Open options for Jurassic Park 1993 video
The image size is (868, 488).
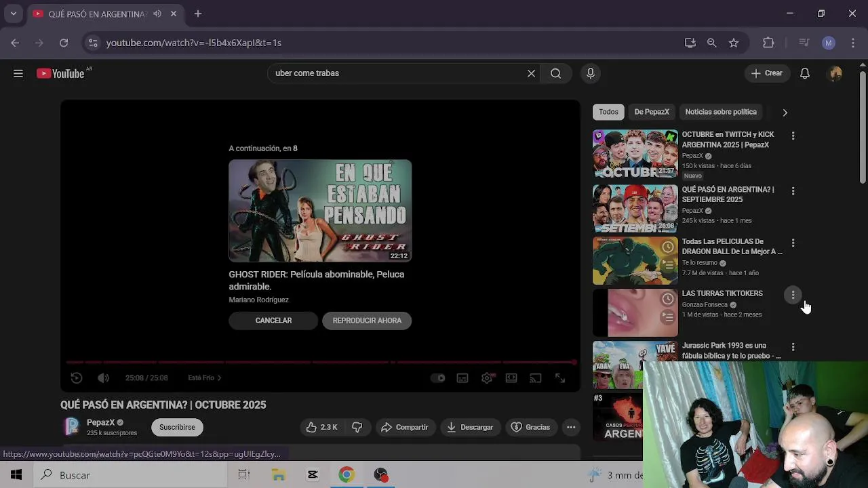tap(793, 347)
